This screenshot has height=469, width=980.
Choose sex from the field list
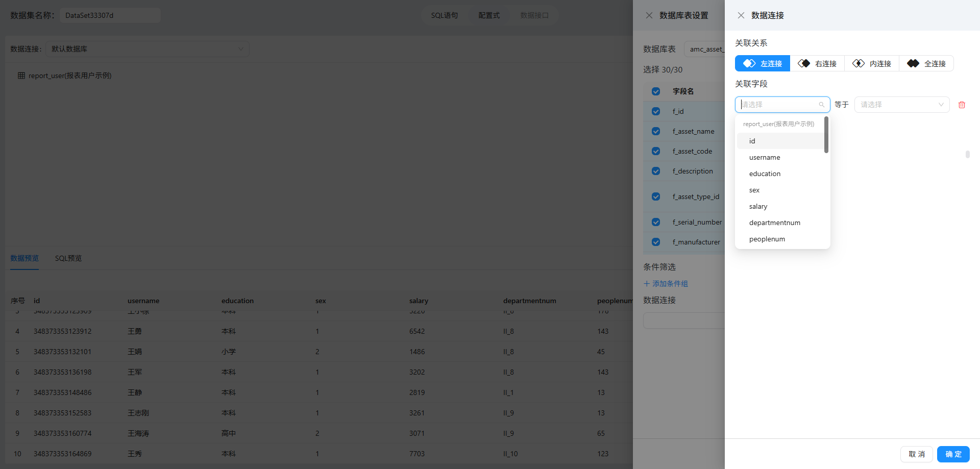pyautogui.click(x=780, y=190)
